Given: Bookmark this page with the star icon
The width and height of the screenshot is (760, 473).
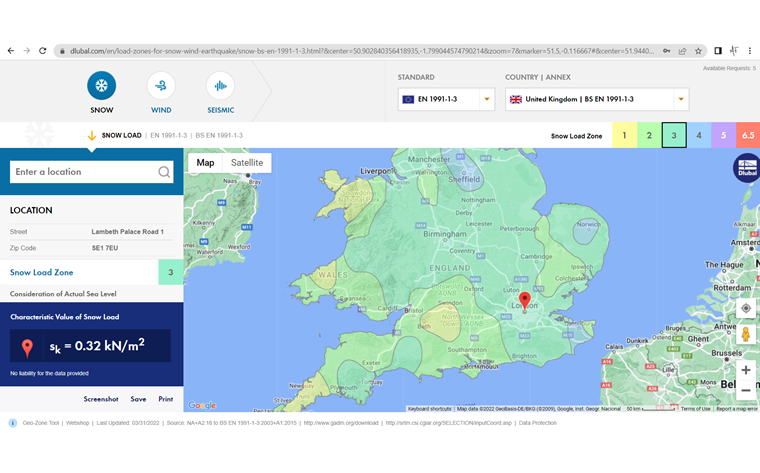Looking at the screenshot, I should click(698, 50).
